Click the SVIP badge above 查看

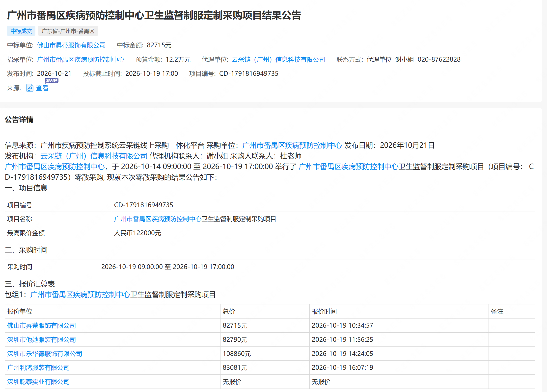point(52,80)
